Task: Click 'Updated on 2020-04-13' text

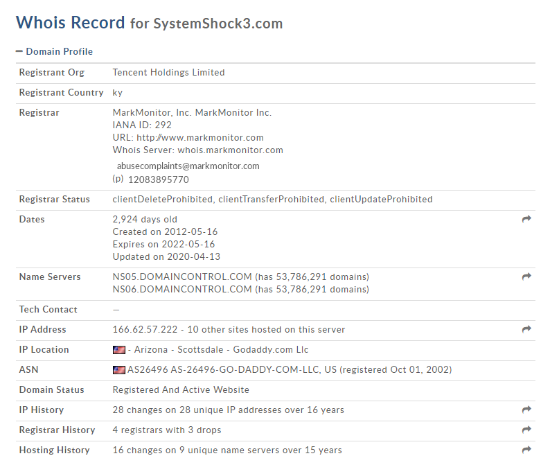Action: [x=167, y=257]
